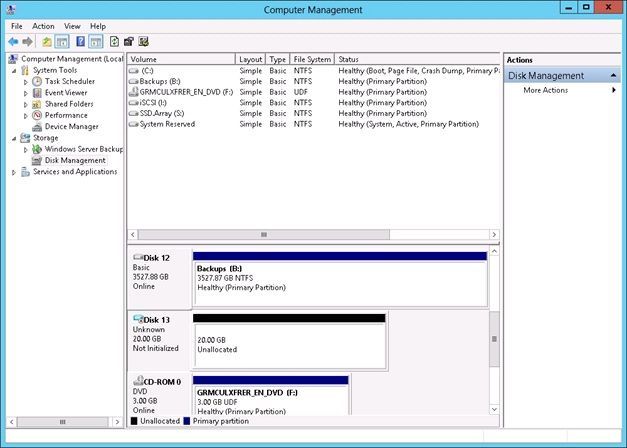Click the disk view scroll up arrow
The image size is (627, 448).
(x=494, y=251)
